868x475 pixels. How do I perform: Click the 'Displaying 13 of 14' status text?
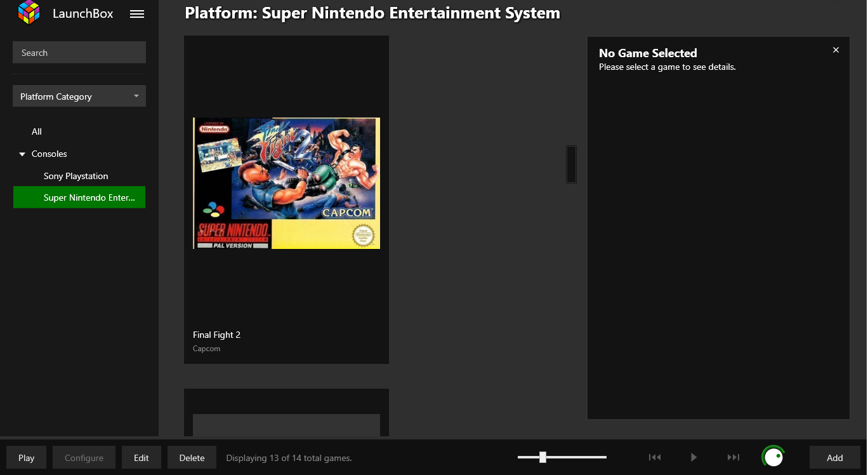(289, 458)
